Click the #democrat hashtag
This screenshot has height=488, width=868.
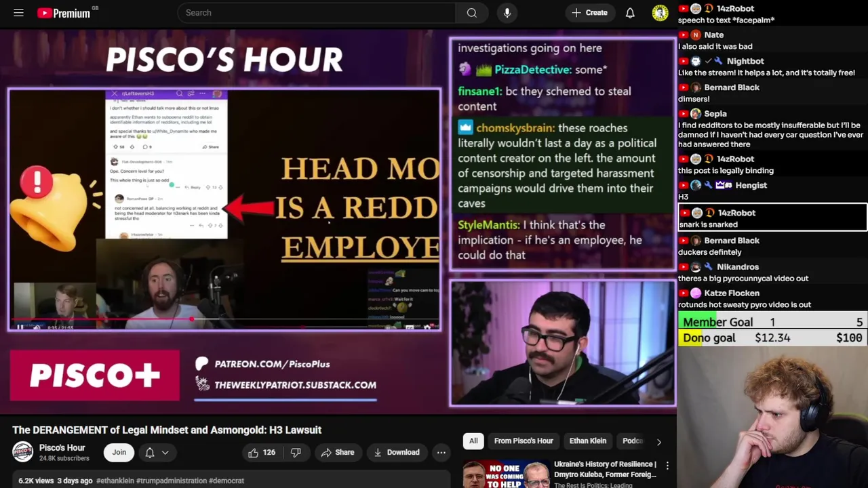[226, 481]
